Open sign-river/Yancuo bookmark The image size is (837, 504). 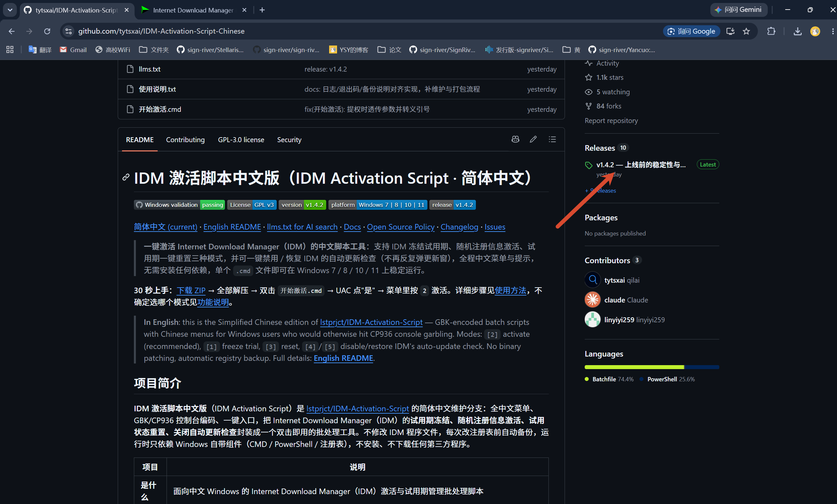(x=622, y=50)
